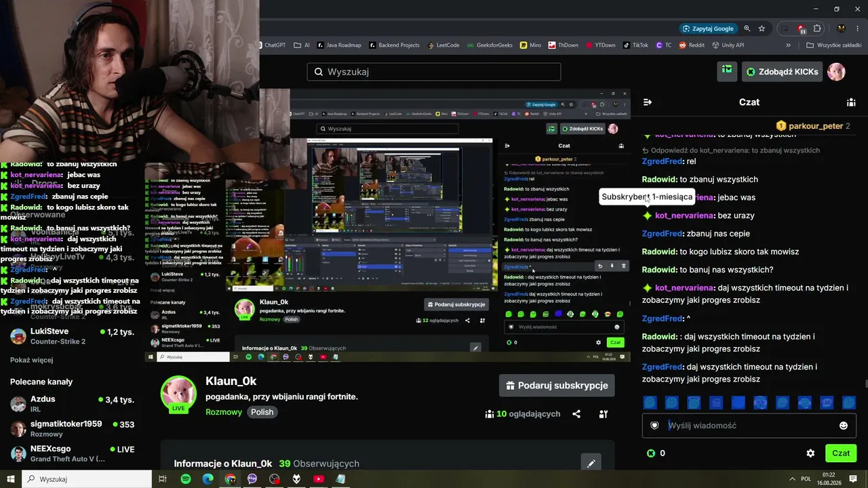868x488 pixels.
Task: Open the Unity API bookmark
Action: click(x=728, y=45)
